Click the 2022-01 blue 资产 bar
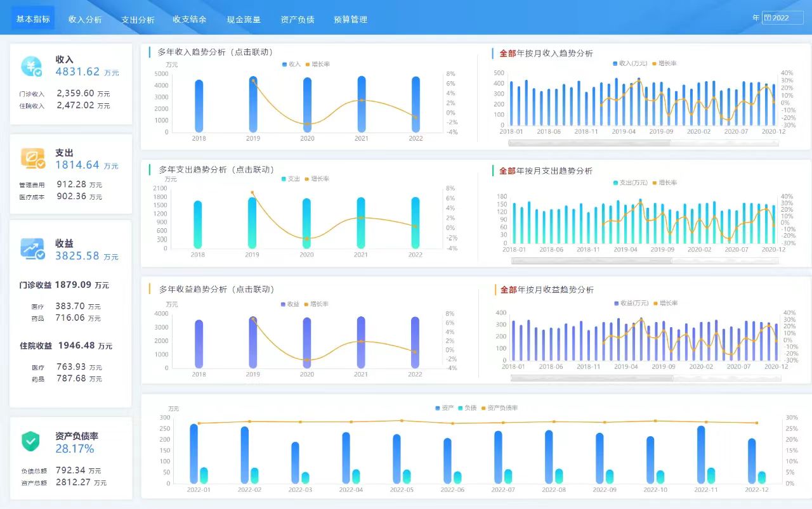The image size is (812, 509). (x=193, y=453)
